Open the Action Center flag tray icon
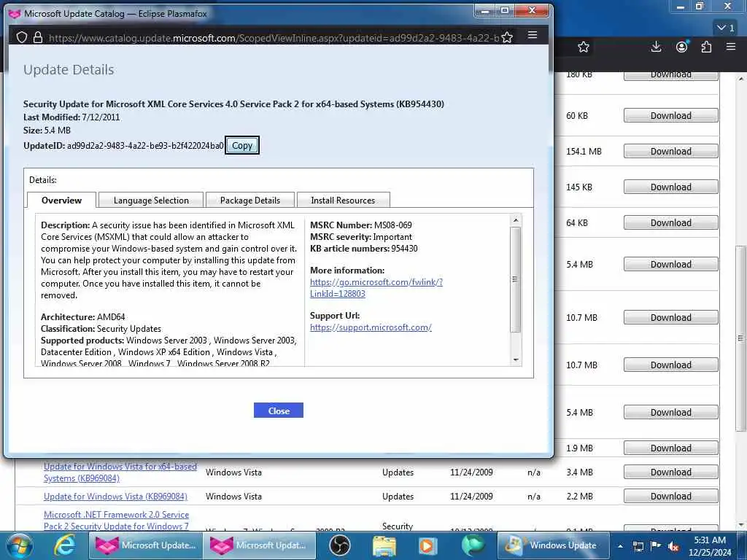Viewport: 747px width, 560px height. pos(656,546)
